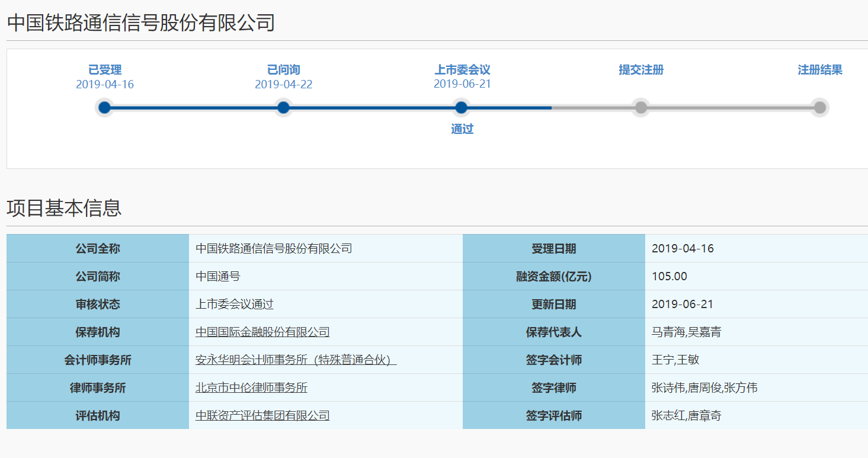Open 中国国际金融股份有限公司 sponsor link
Viewport: 868px width, 458px height.
click(262, 332)
